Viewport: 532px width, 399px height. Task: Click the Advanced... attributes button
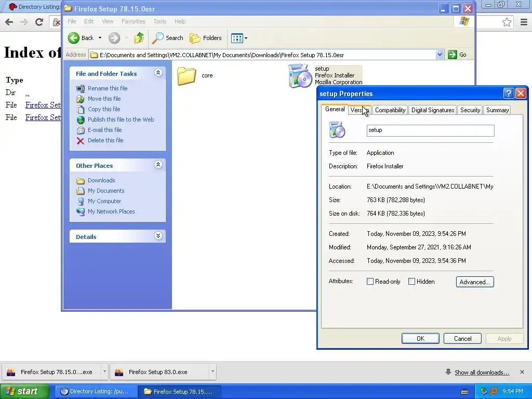475,282
